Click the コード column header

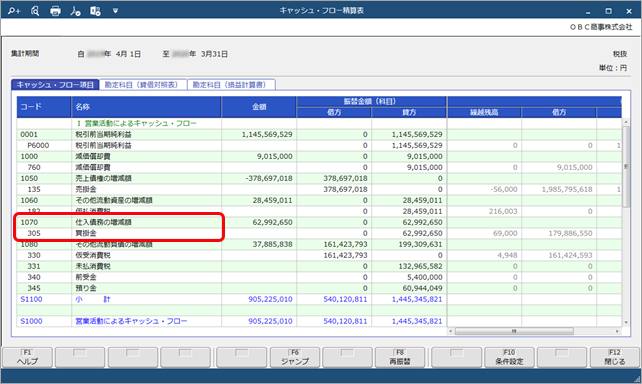[44, 107]
